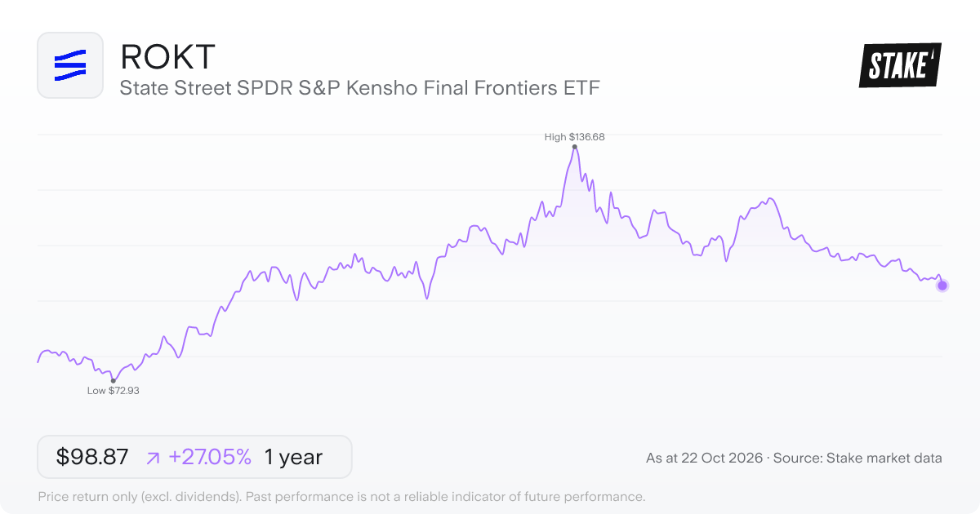The image size is (980, 514).
Task: Click the $98.87 current price
Action: click(92, 457)
